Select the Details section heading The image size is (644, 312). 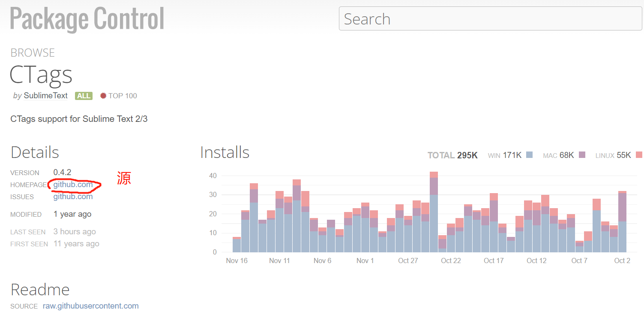[35, 152]
